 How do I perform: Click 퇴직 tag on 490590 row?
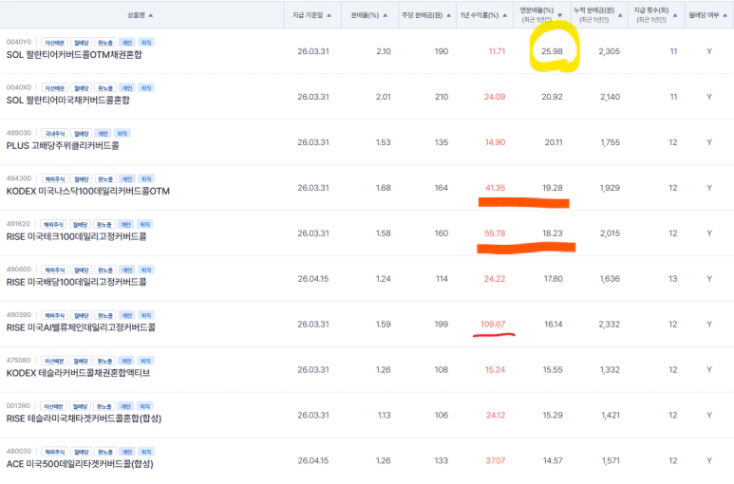coord(146,315)
